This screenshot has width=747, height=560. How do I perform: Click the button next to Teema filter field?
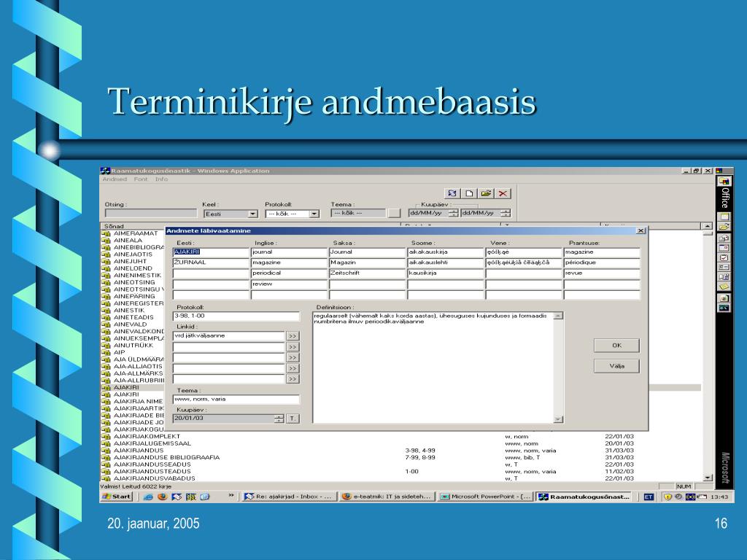[x=394, y=214]
